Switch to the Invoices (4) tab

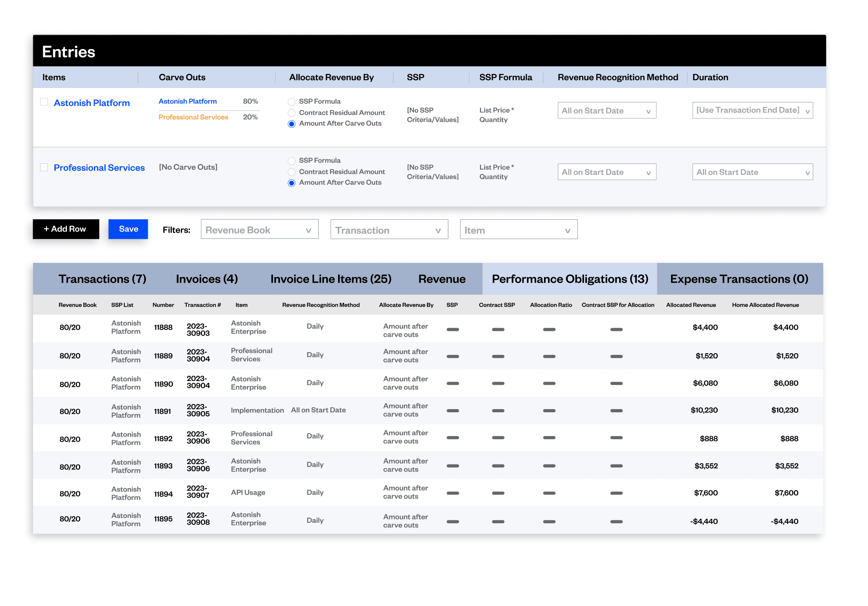coord(207,279)
